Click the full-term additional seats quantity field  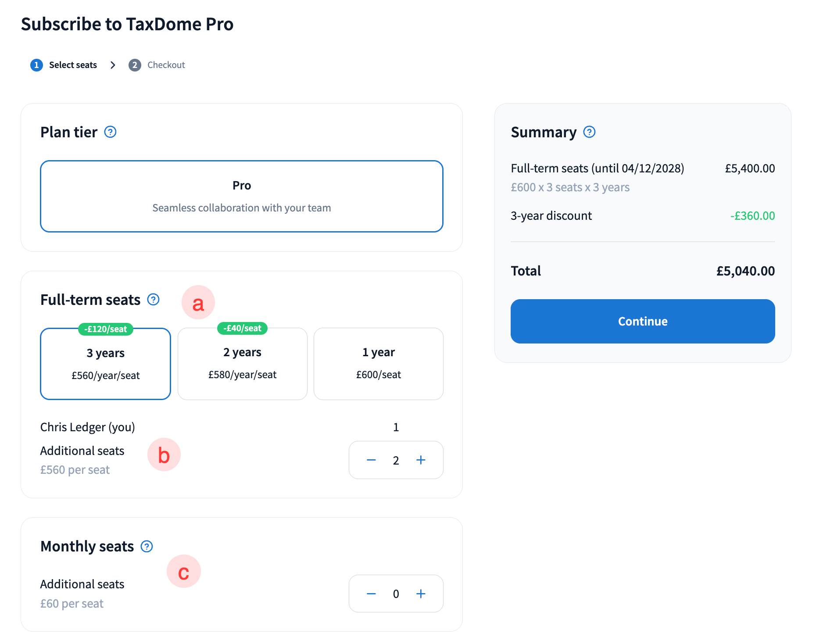coord(396,460)
